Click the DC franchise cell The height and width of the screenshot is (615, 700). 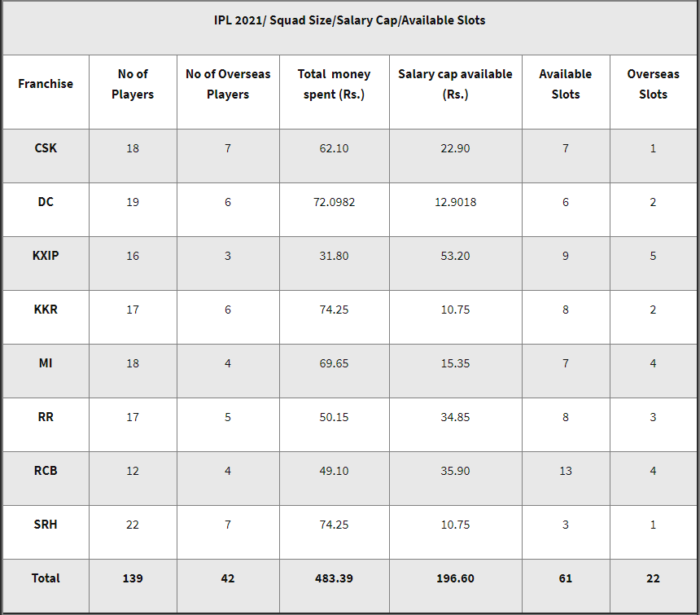pyautogui.click(x=46, y=202)
